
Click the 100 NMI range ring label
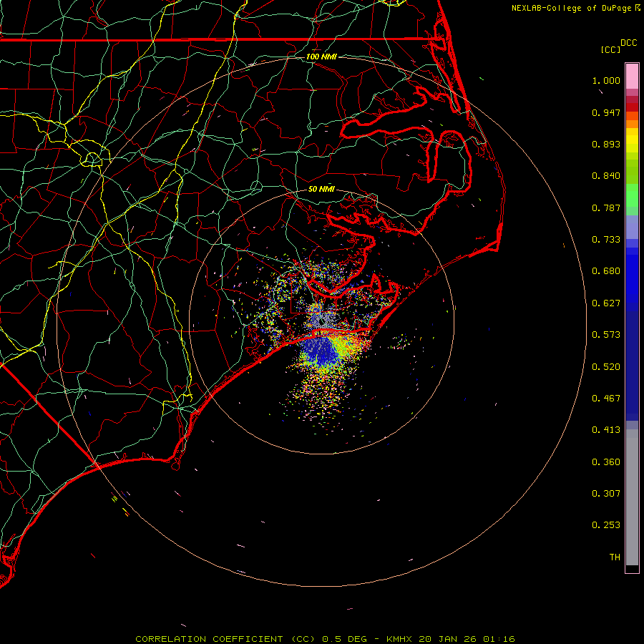click(x=321, y=57)
